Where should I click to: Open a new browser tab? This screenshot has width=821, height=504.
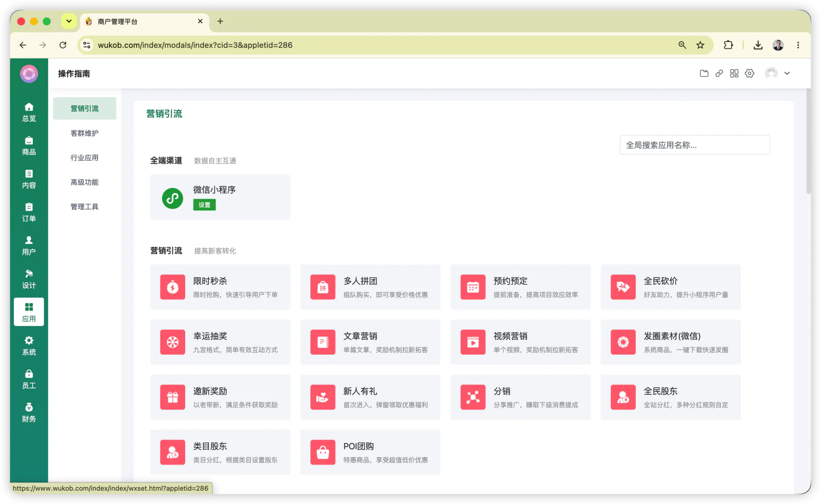coord(220,21)
